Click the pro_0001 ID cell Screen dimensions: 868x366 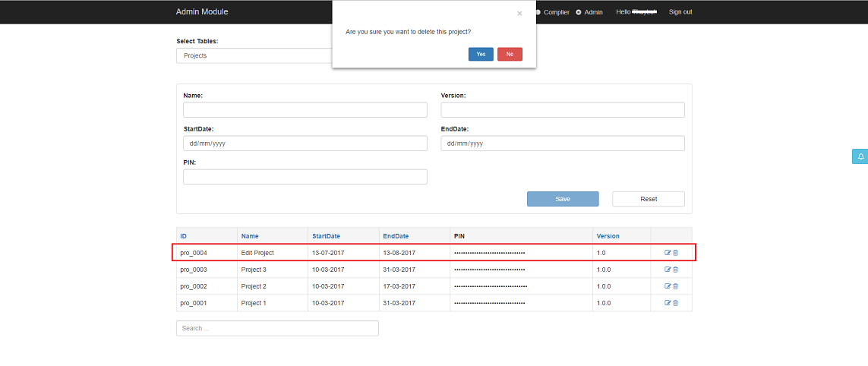[207, 303]
